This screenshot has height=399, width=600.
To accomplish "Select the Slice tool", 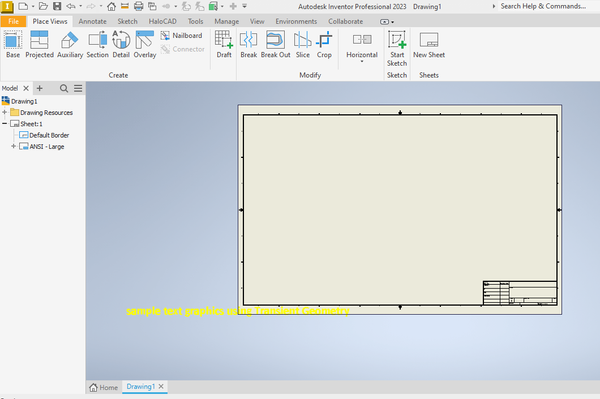I will pyautogui.click(x=303, y=44).
